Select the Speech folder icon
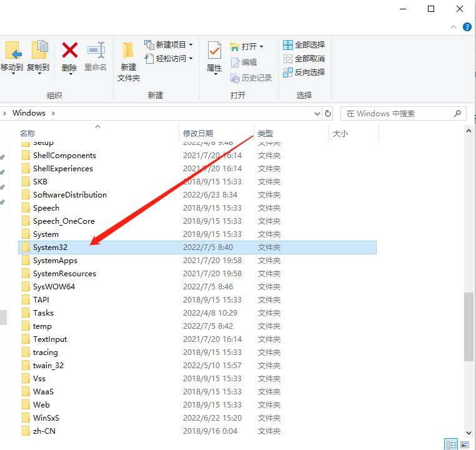The image size is (476, 450). 26,208
